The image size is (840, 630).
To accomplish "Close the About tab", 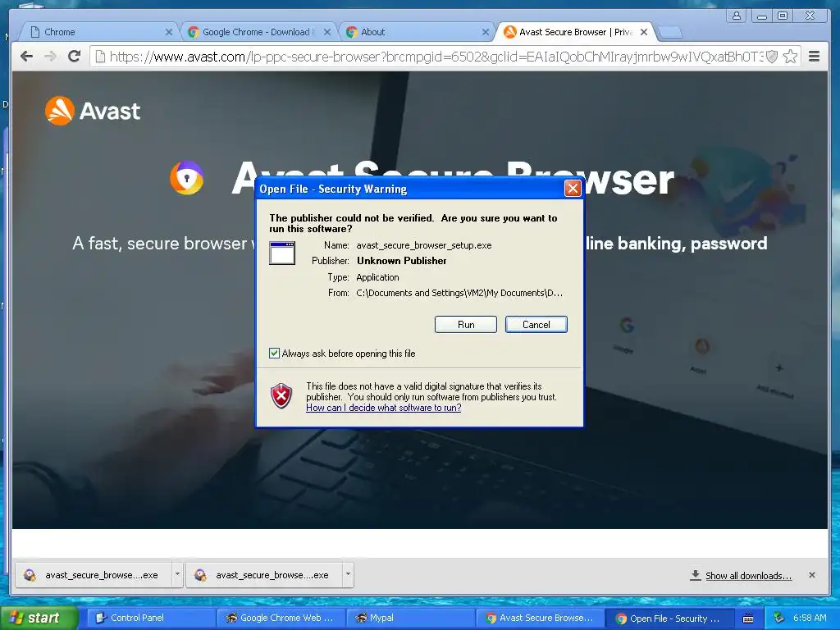I will [486, 32].
